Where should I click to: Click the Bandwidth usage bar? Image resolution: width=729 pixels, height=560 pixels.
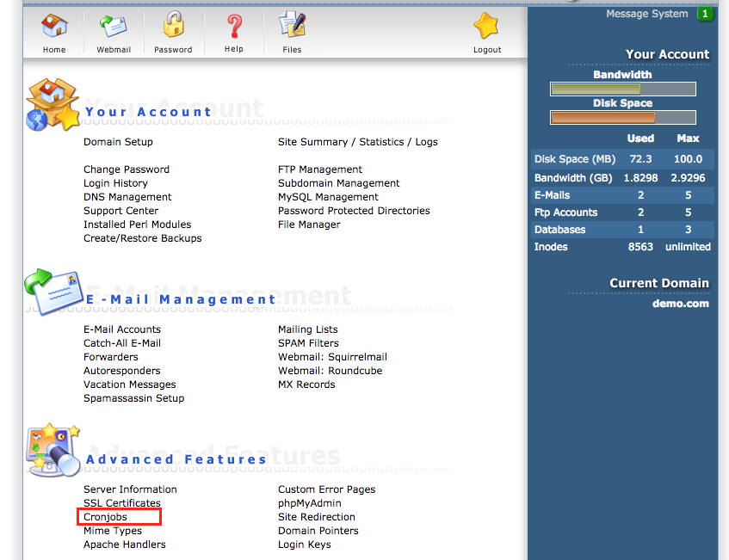[622, 89]
